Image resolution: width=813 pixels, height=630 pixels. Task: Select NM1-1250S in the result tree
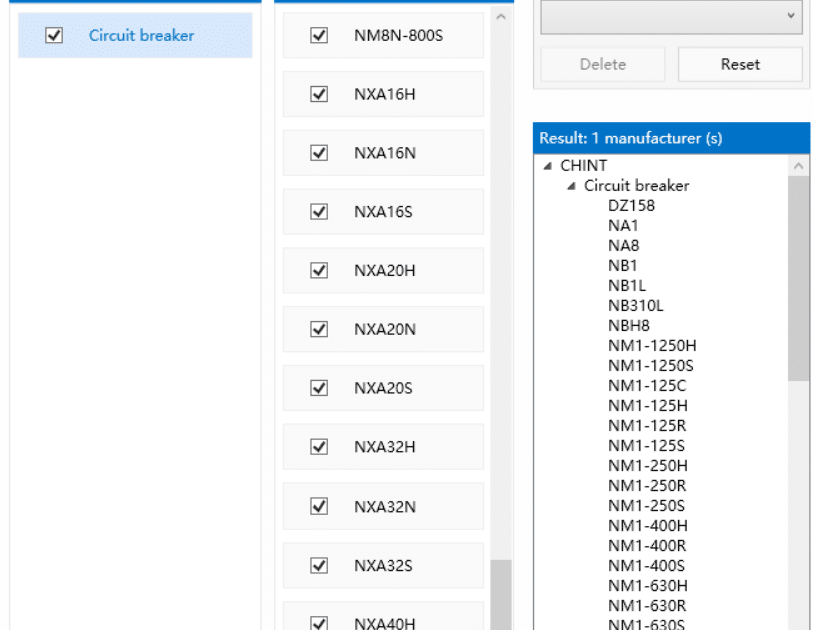click(x=651, y=366)
